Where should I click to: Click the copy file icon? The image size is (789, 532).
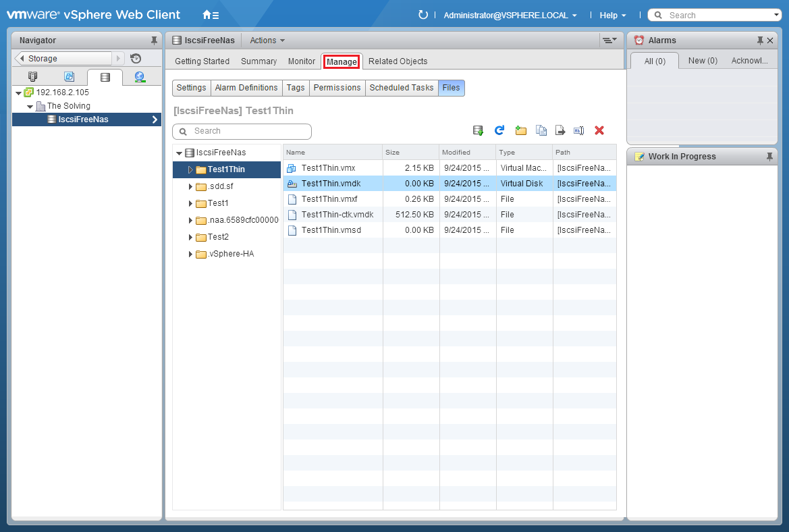tap(541, 130)
